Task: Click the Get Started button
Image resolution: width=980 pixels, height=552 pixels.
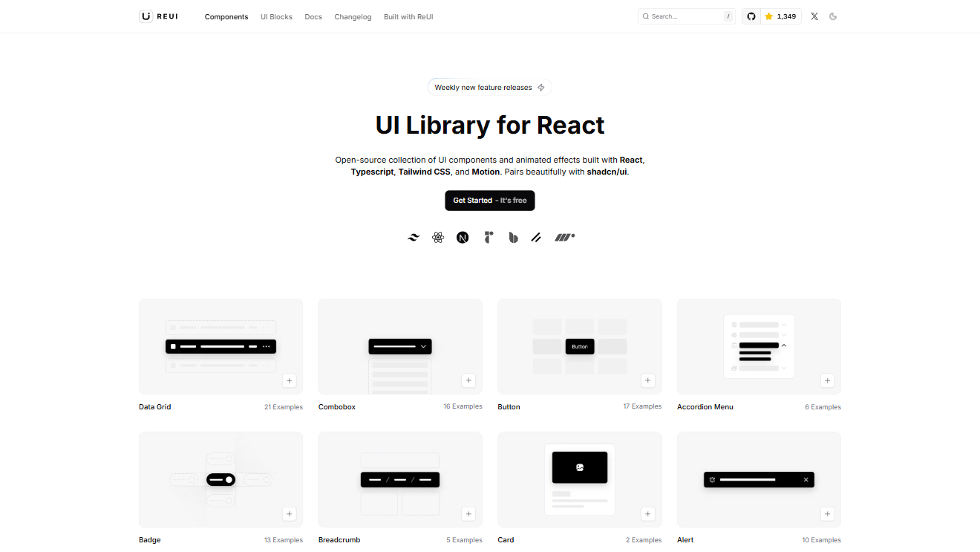Action: [490, 201]
